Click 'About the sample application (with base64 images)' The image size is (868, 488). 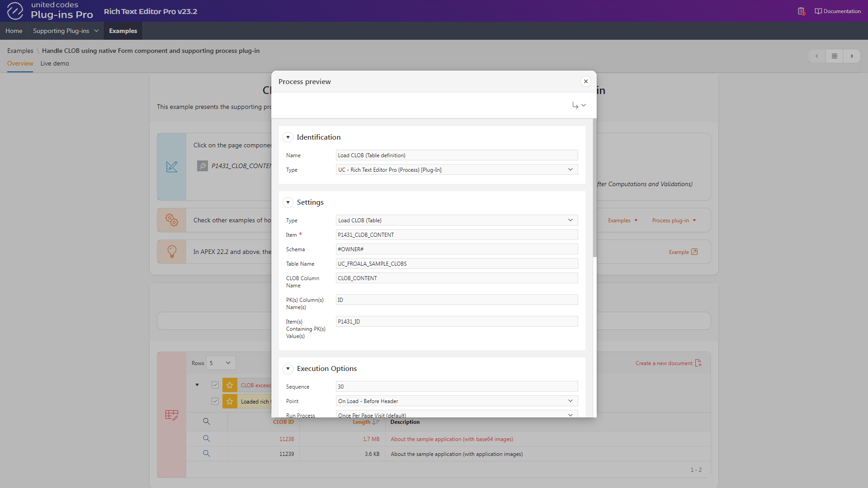tap(452, 439)
